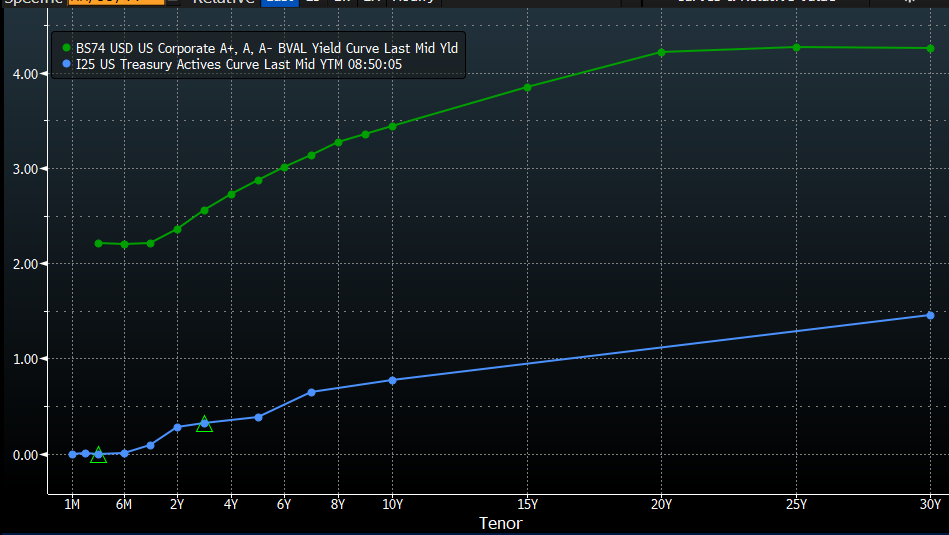Click the 6Y tenor axis label
Viewport: 949px width, 535px height.
coord(284,505)
